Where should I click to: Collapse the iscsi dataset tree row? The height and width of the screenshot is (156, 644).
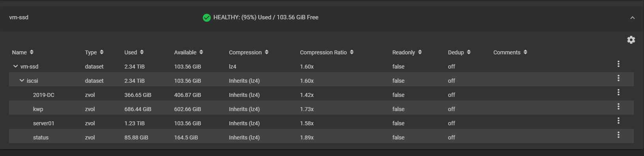tap(22, 80)
